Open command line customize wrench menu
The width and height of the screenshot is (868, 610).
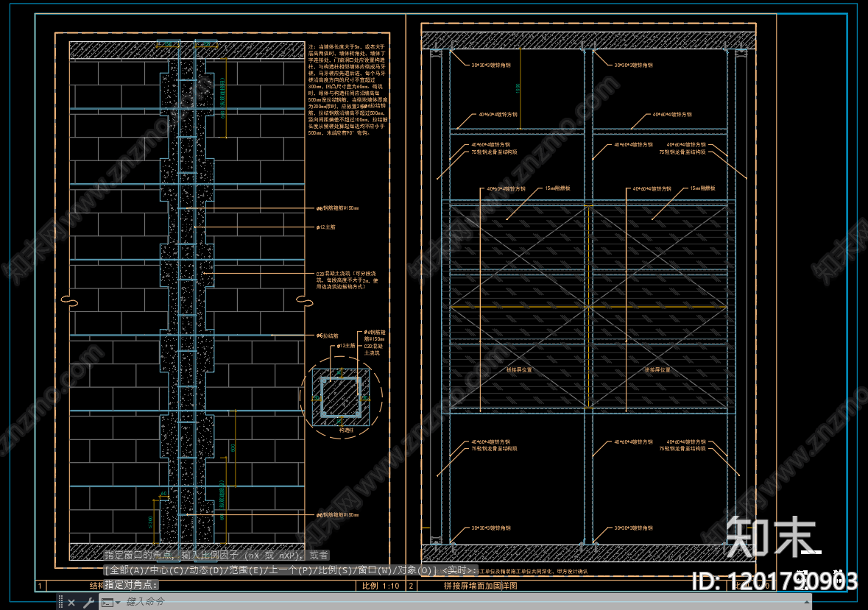[x=88, y=602]
